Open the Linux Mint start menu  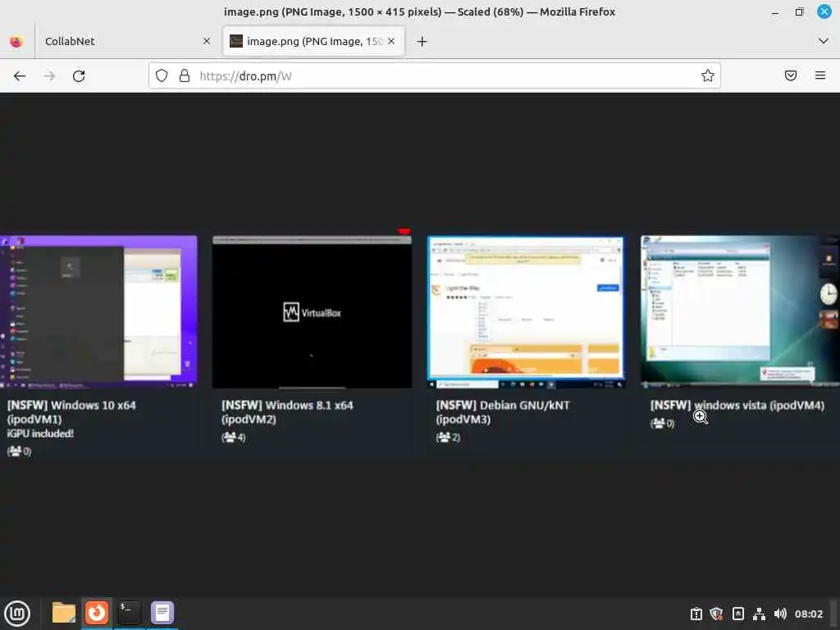(17, 614)
